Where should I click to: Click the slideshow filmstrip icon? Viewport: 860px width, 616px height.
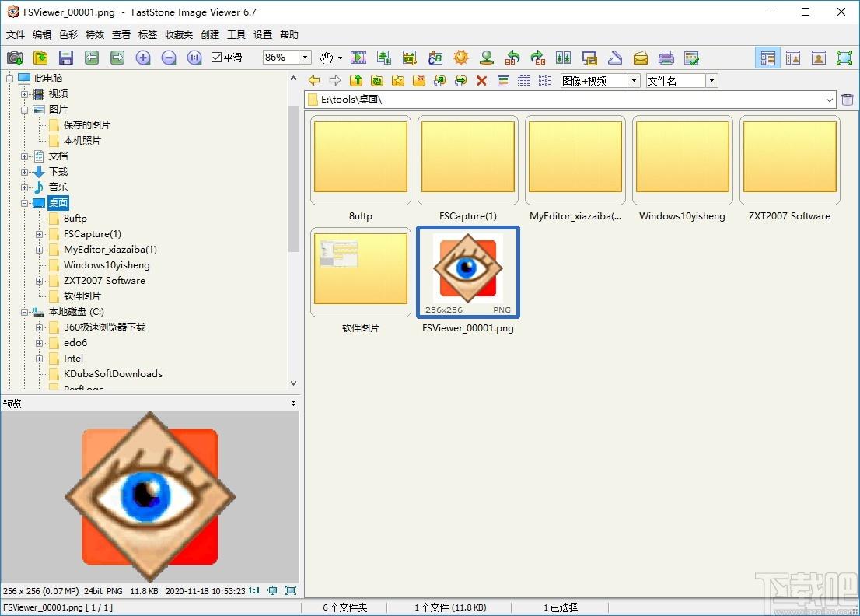point(358,58)
